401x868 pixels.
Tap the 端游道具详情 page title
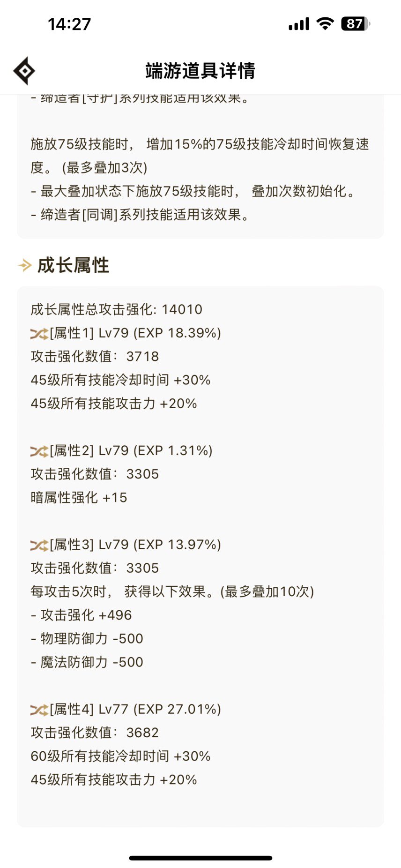(x=200, y=71)
